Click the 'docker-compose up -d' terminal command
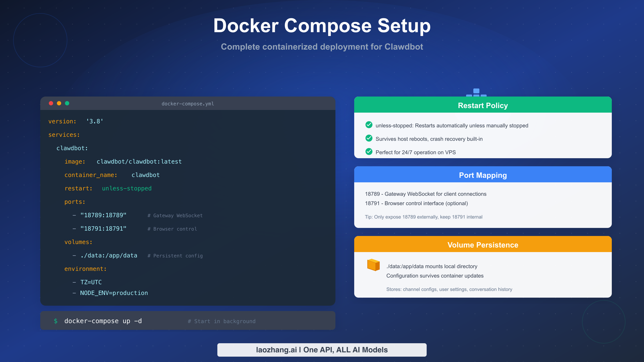This screenshot has height=362, width=644. (103, 321)
